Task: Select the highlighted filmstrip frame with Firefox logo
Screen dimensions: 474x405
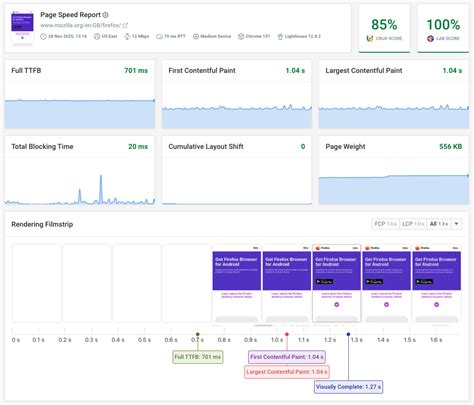Action: coord(336,283)
